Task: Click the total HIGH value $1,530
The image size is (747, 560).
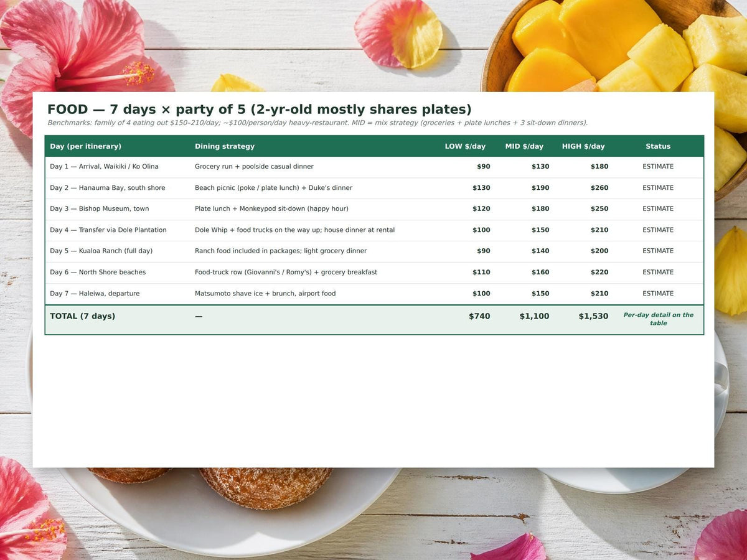Action: [593, 316]
